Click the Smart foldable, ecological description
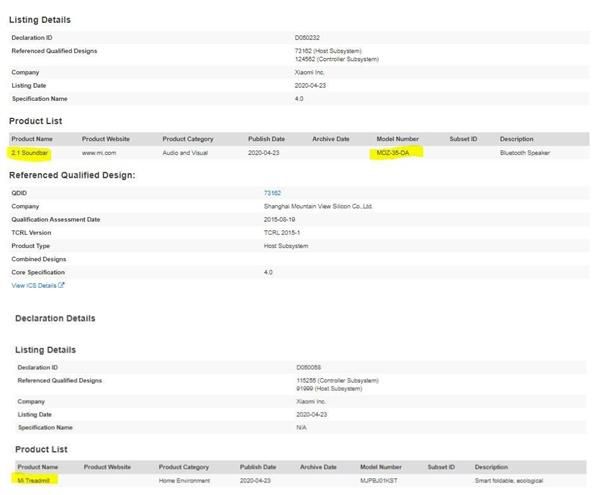Image resolution: width=600 pixels, height=495 pixels. (x=508, y=480)
